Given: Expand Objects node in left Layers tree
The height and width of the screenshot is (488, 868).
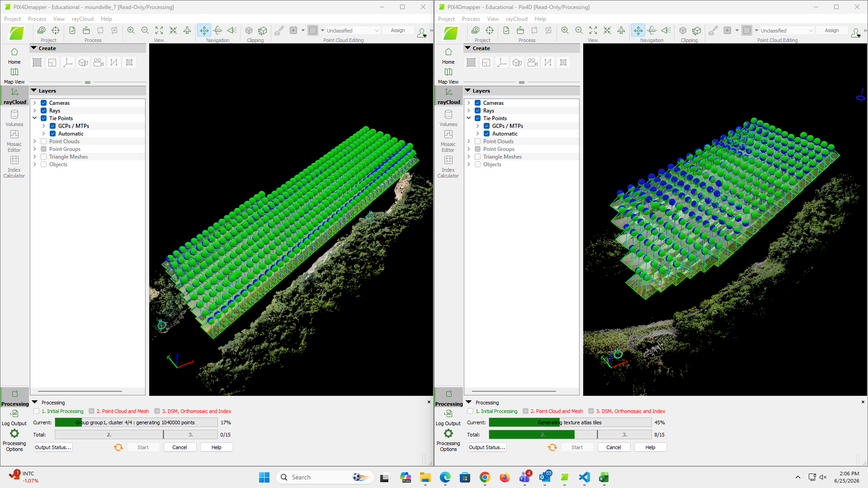Looking at the screenshot, I should click(35, 164).
